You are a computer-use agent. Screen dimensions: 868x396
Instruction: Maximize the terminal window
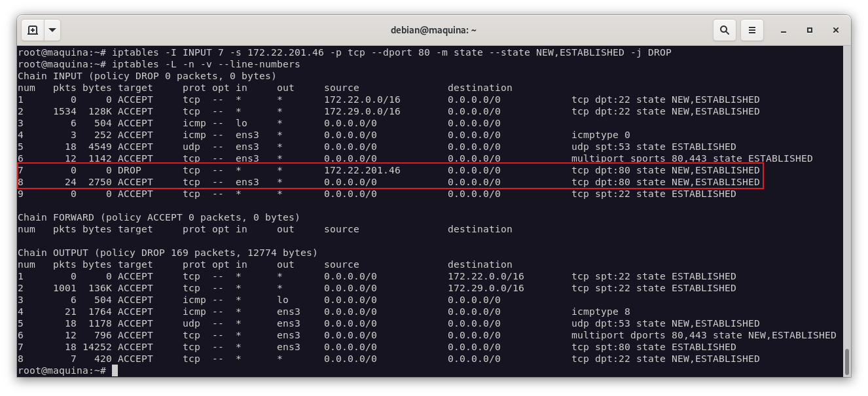[810, 30]
